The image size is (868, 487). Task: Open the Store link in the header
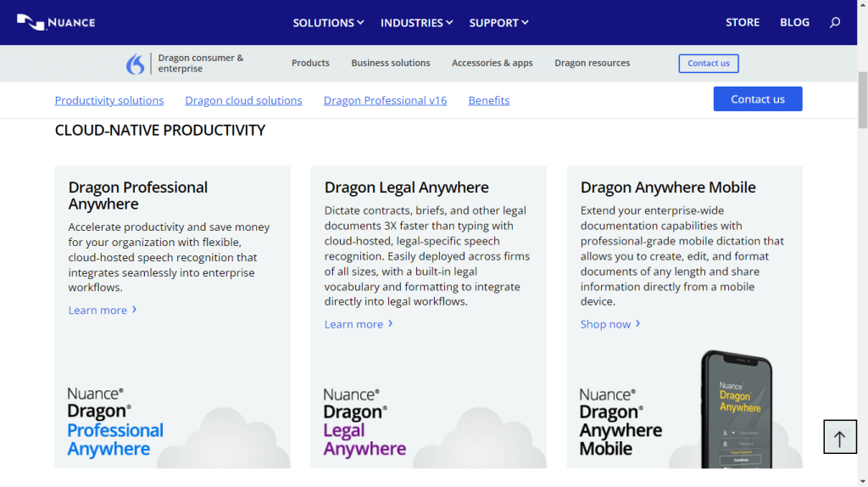743,22
